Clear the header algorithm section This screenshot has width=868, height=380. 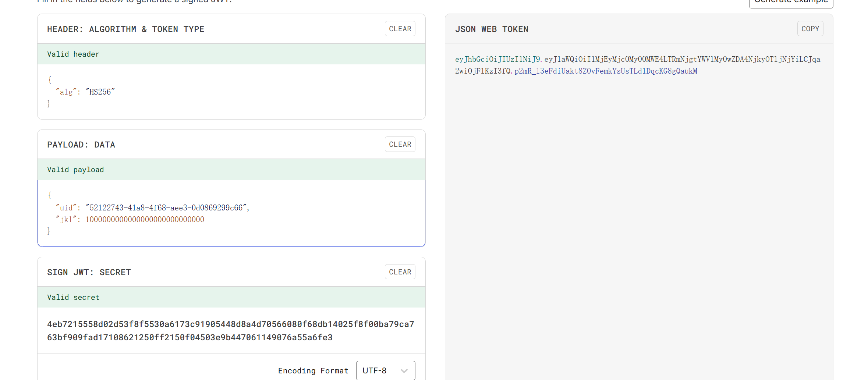(400, 29)
